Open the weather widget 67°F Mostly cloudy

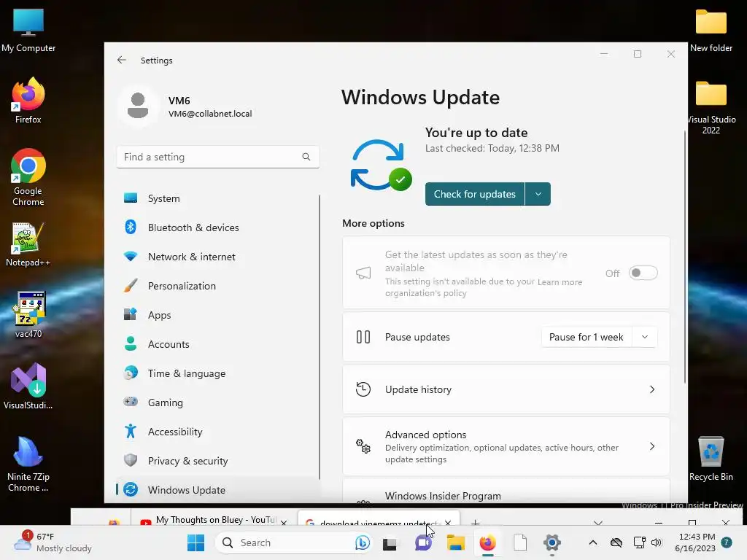click(x=53, y=542)
